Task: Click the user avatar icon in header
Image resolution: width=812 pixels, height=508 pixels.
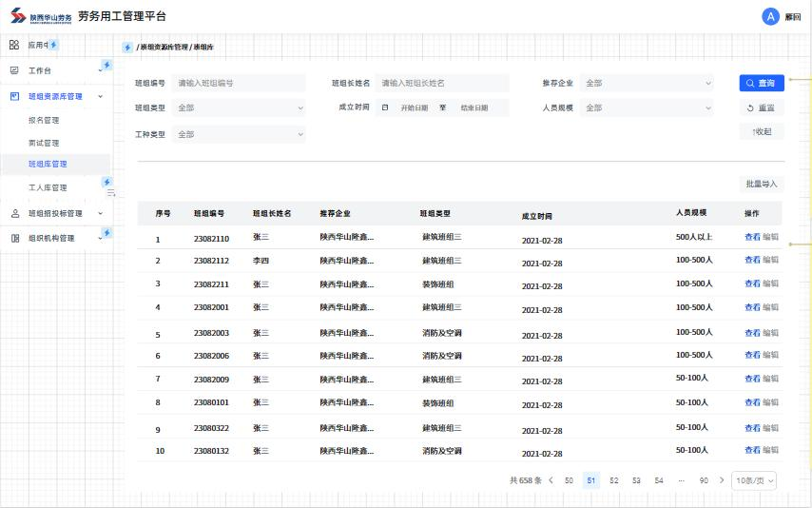Action: coord(770,16)
